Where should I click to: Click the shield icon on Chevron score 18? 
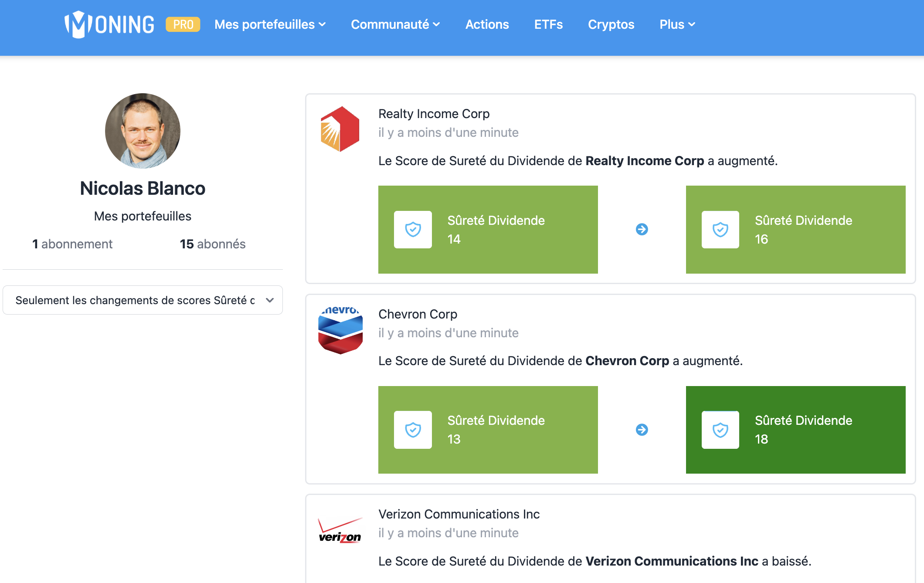click(720, 430)
